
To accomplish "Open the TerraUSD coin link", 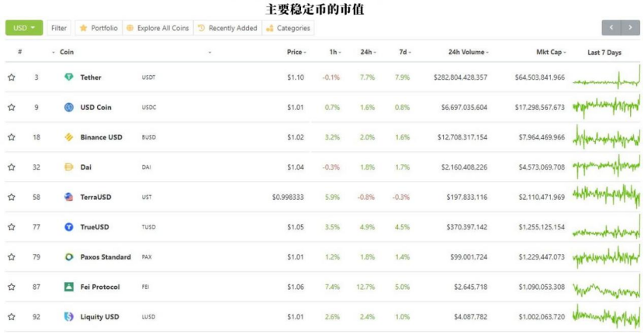I will click(x=95, y=197).
